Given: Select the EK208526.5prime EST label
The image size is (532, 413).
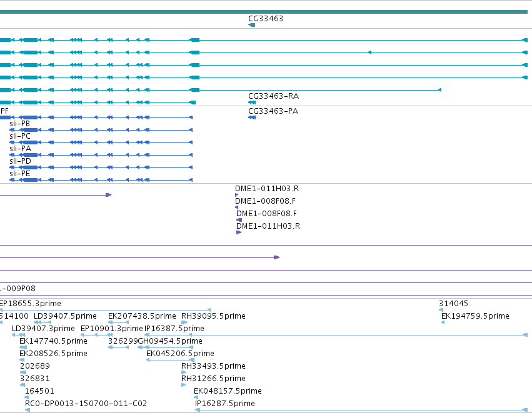Looking at the screenshot, I should tap(53, 354).
